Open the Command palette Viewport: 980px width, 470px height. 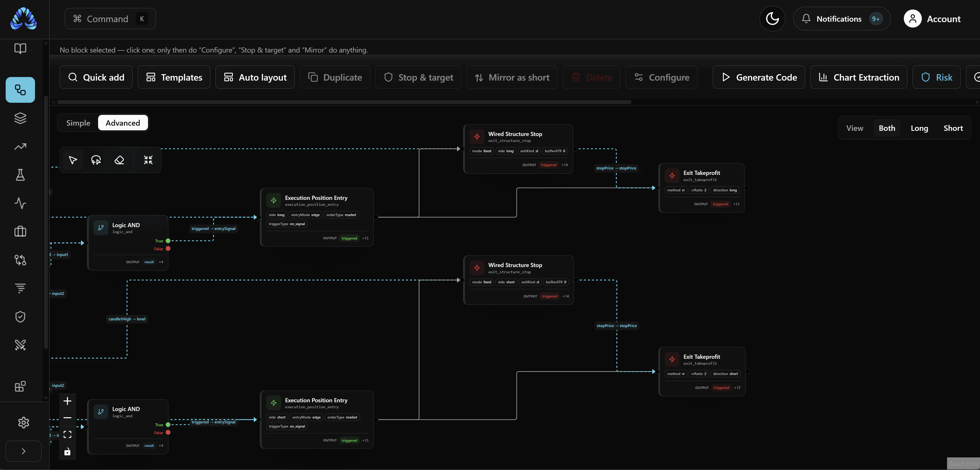tap(110, 19)
